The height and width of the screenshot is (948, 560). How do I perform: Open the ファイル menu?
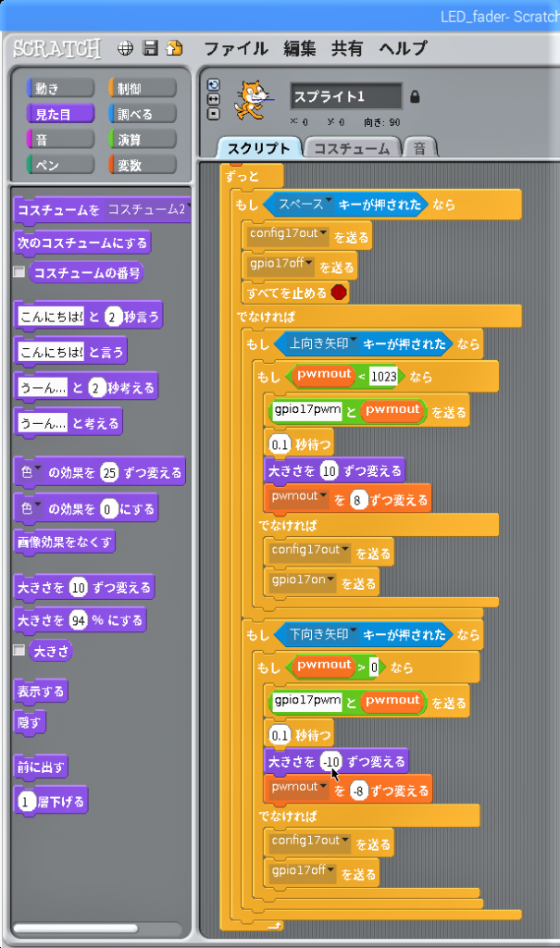(x=236, y=48)
